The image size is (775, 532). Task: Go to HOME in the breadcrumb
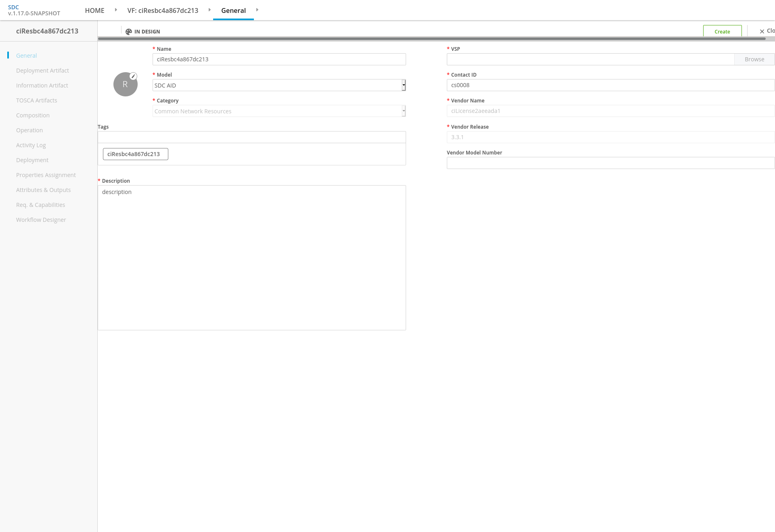pos(94,10)
